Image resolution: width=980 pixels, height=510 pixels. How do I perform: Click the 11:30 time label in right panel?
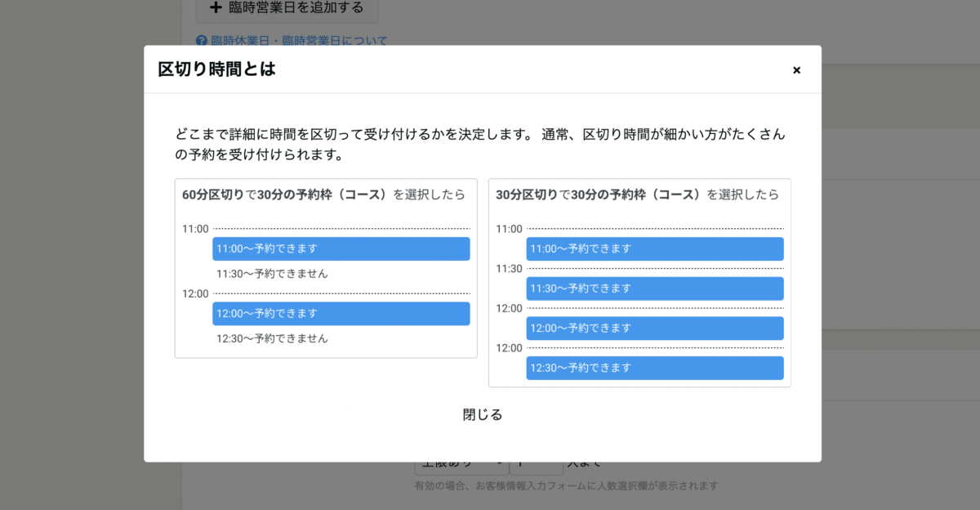[509, 269]
